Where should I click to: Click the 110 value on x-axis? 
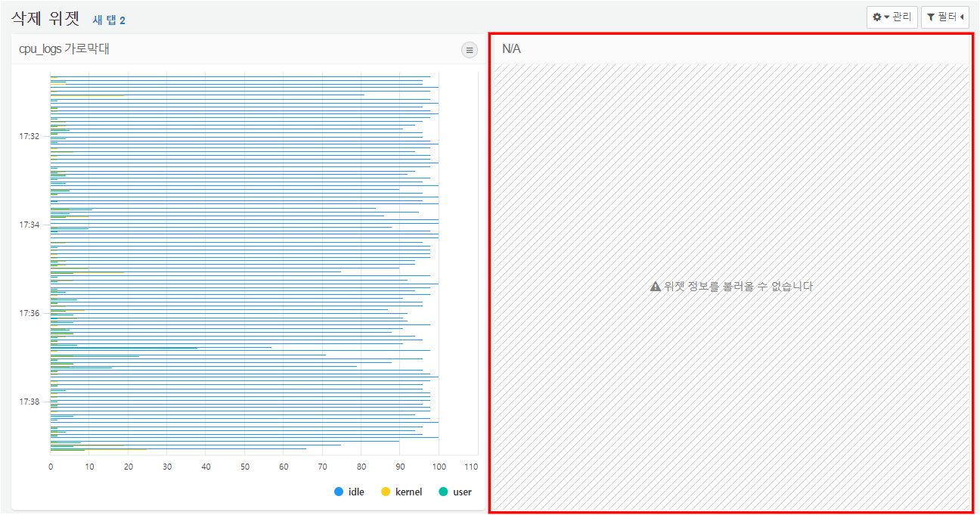(472, 467)
